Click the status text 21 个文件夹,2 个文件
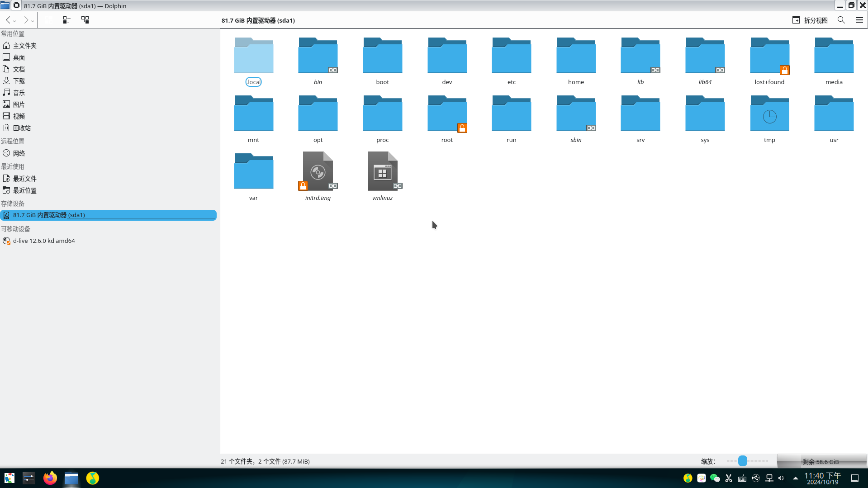This screenshot has width=868, height=488. pos(265,461)
